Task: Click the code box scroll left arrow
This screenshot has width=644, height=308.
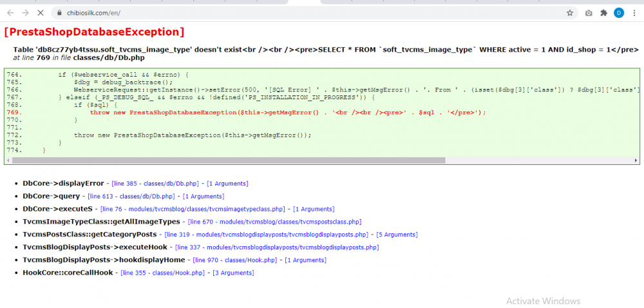Action: (8, 160)
